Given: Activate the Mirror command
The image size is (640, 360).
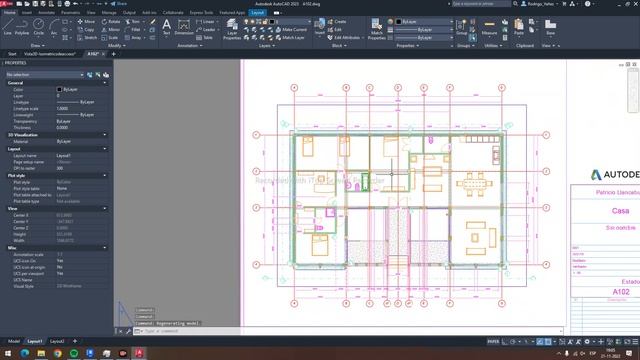Looking at the screenshot, I should point(111,30).
